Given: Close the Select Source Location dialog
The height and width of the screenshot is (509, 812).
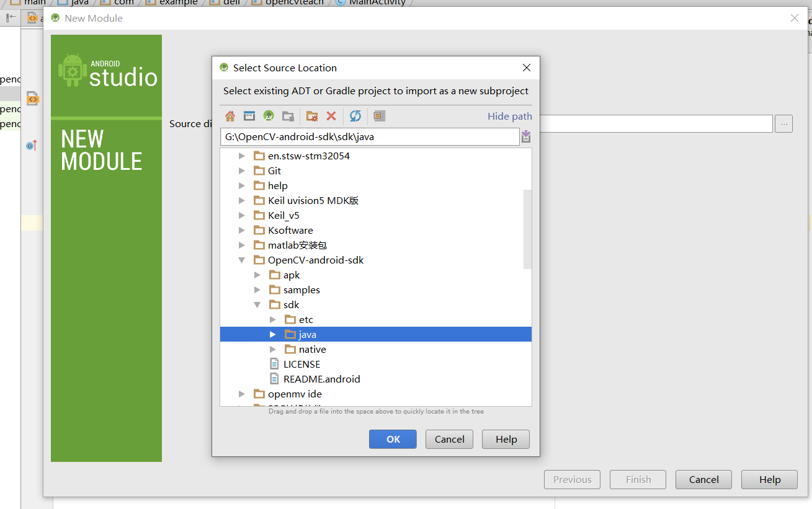Looking at the screenshot, I should [526, 68].
